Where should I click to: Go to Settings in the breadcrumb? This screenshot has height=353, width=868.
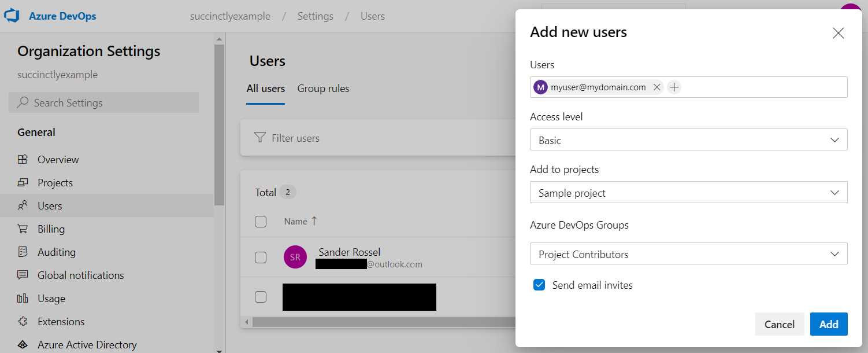[315, 16]
